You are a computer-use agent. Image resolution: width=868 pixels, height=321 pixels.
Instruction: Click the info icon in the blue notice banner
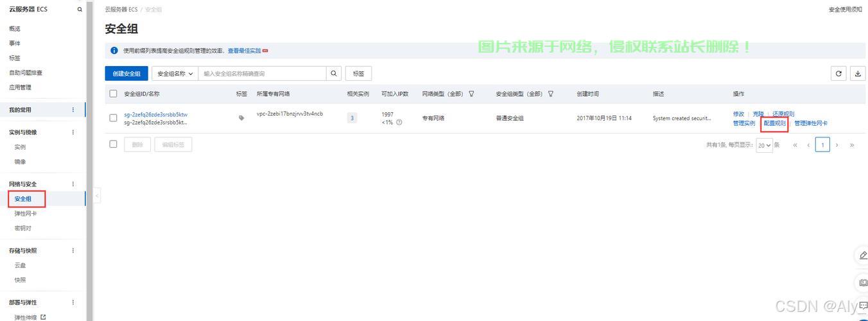tap(114, 51)
